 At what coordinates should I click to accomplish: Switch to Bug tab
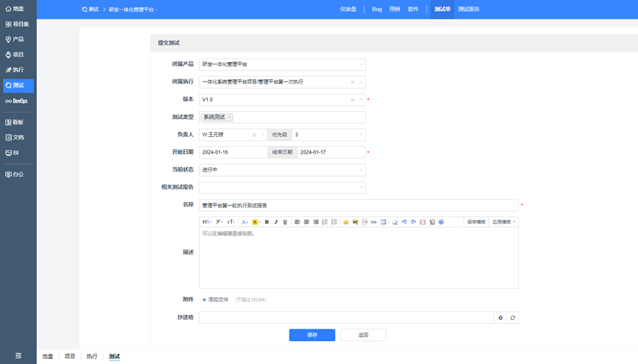click(377, 9)
